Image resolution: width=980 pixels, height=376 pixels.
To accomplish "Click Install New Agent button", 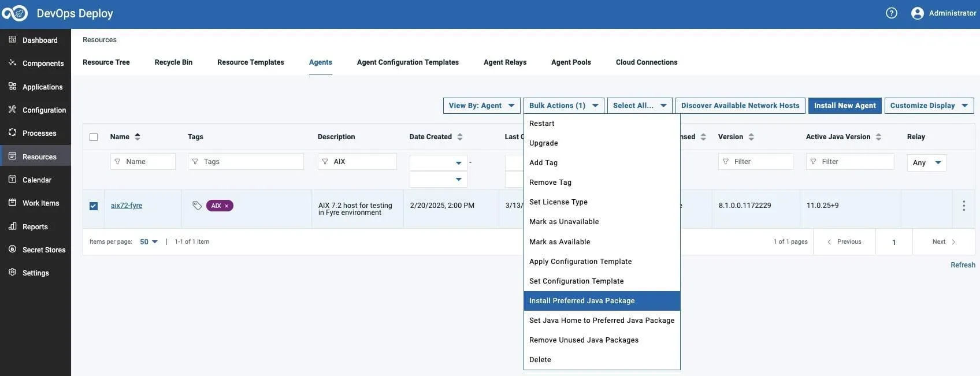I will [x=845, y=106].
